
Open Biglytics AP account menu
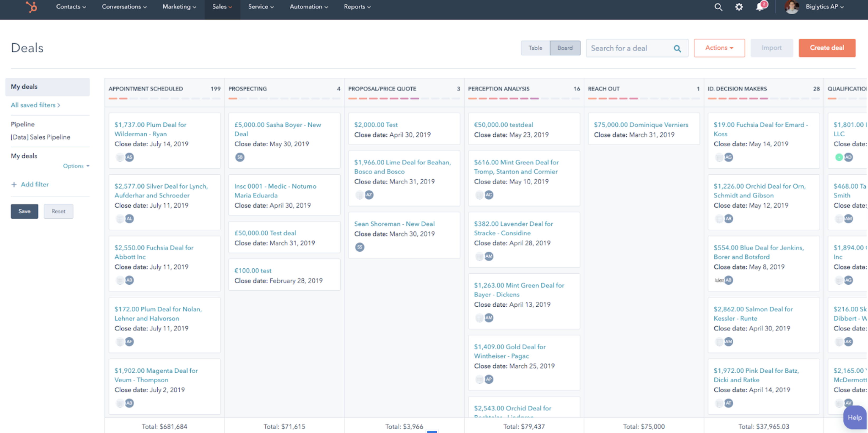tap(824, 7)
